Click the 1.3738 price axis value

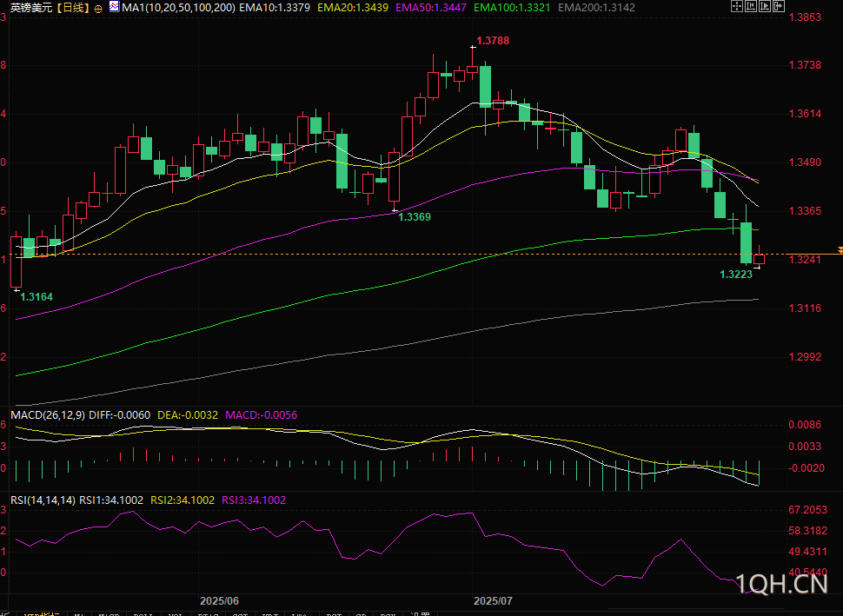pyautogui.click(x=805, y=65)
